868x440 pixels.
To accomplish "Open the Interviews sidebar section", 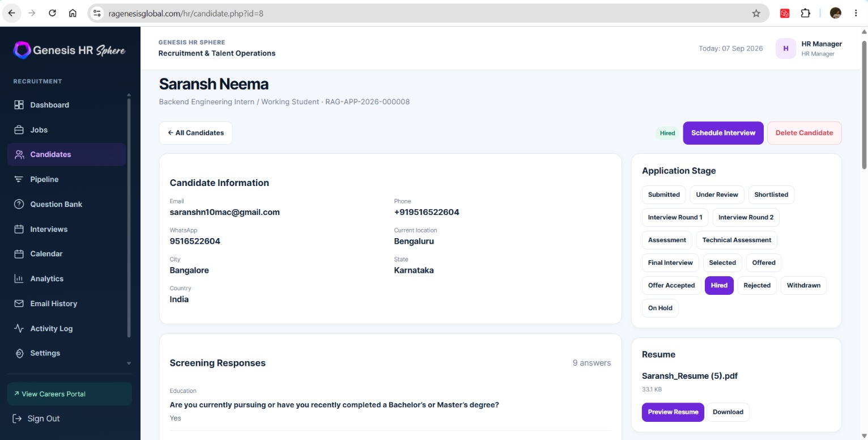I will click(x=67, y=229).
